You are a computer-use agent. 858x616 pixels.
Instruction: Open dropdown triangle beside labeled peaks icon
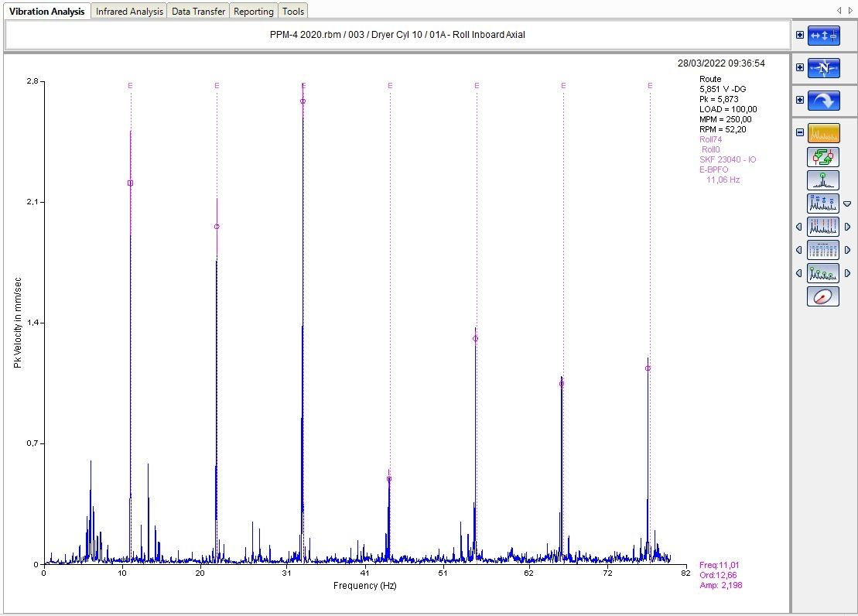click(x=848, y=204)
